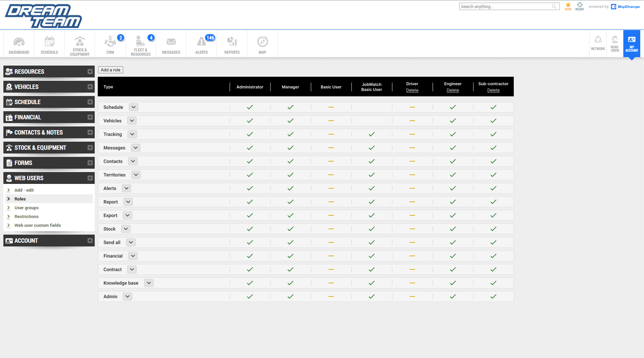Click the Administrator column header
Viewport: 644px width, 358px height.
click(x=250, y=87)
